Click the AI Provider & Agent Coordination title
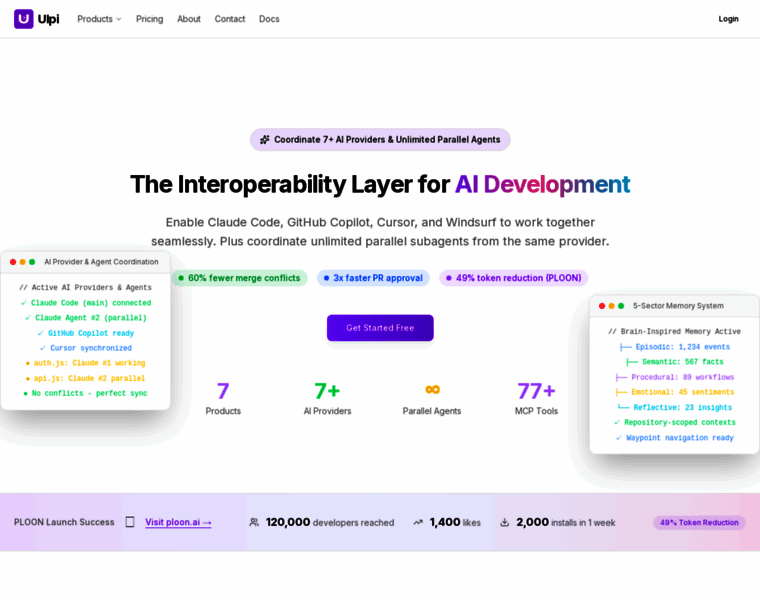Viewport: 760px width, 600px height. 101,262
